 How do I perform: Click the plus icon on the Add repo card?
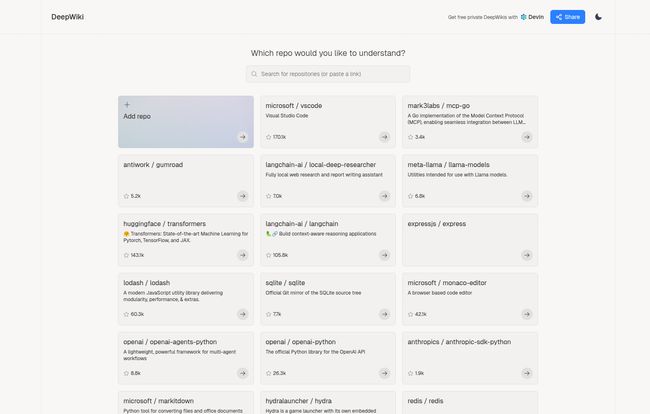click(x=127, y=105)
